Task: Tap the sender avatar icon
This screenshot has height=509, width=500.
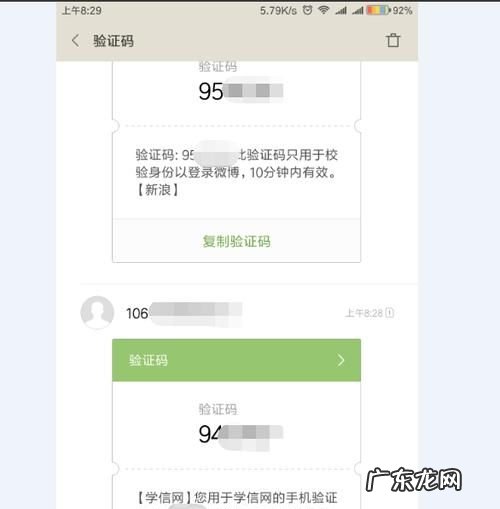Action: (x=97, y=312)
